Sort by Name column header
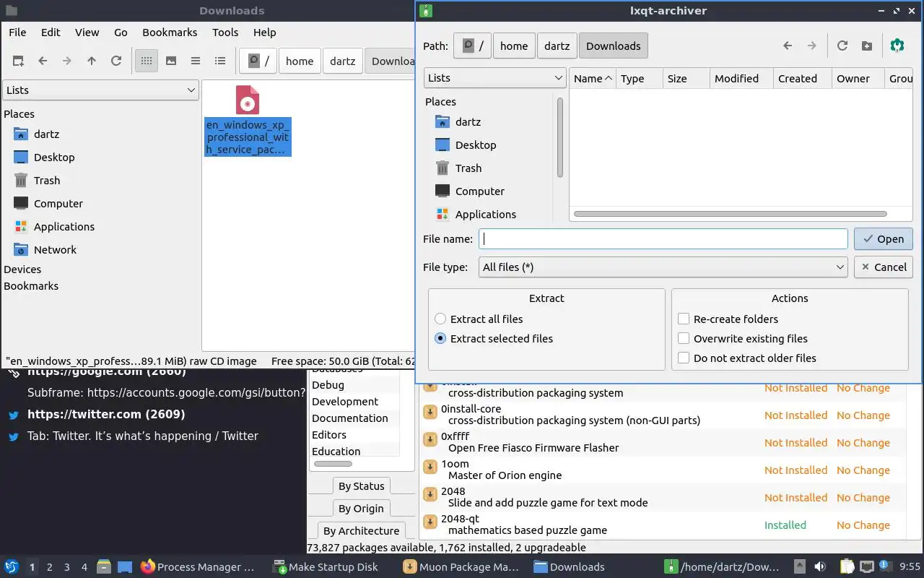 click(593, 78)
